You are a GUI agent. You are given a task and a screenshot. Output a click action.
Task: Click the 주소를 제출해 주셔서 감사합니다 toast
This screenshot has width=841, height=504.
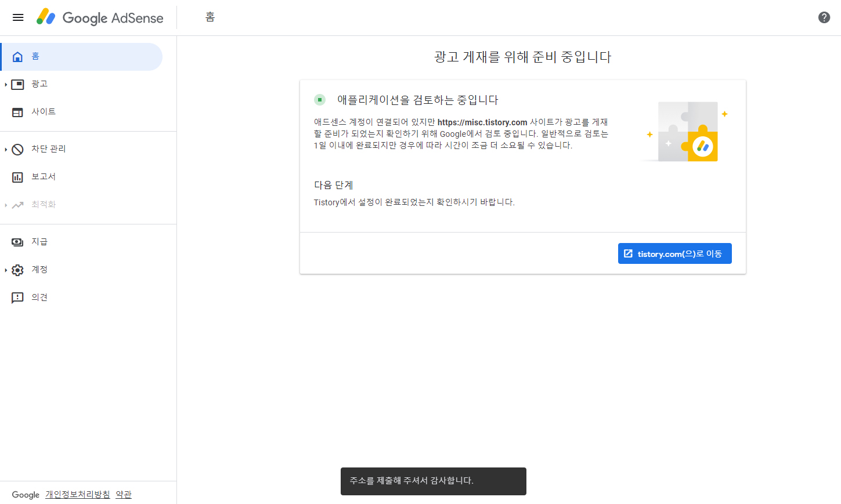(x=434, y=481)
